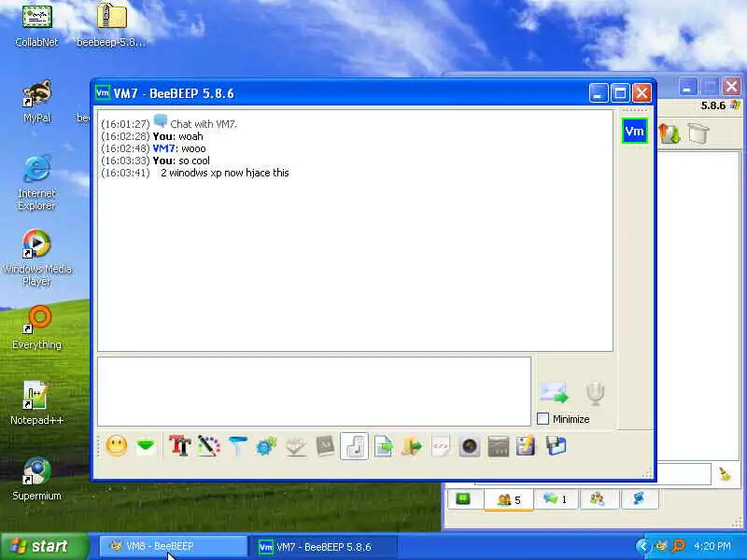747x560 pixels.
Task: Click the message text input box
Action: click(x=314, y=391)
